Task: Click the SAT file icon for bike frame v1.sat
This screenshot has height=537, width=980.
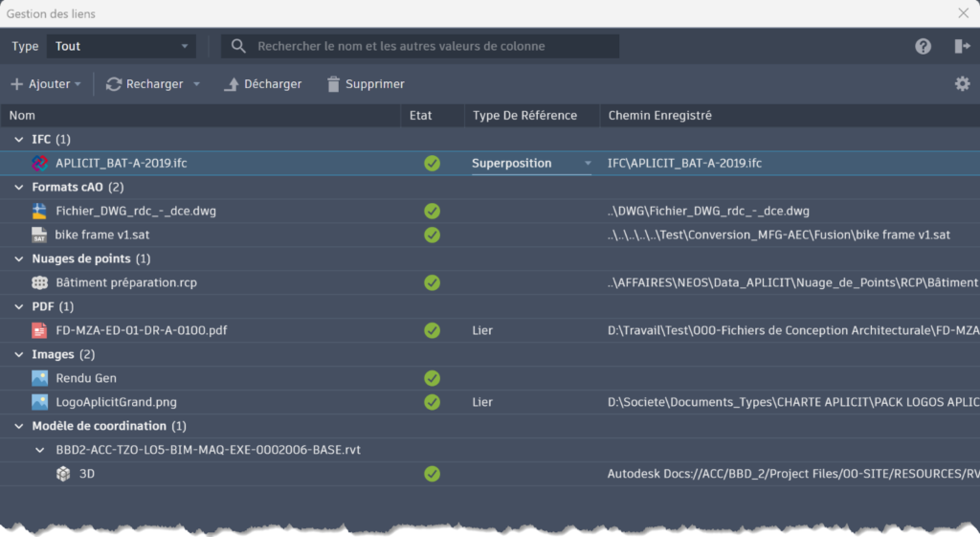Action: tap(39, 235)
